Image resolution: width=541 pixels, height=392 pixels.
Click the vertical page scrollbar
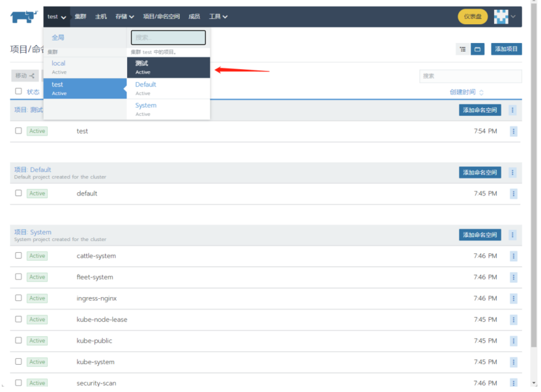pyautogui.click(x=533, y=179)
